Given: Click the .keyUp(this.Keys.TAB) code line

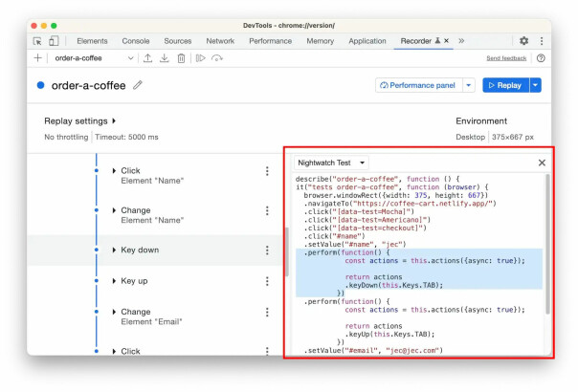Looking at the screenshot, I should [x=389, y=335].
